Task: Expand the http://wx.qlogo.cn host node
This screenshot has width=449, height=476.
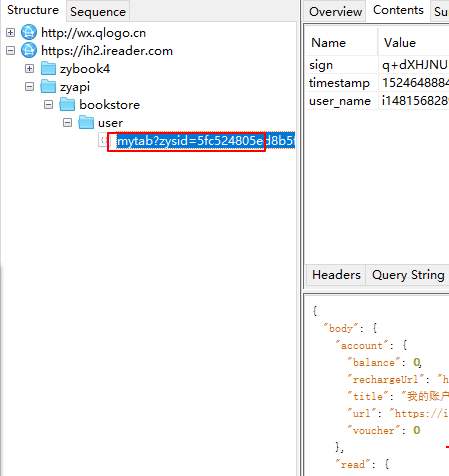Action: click(x=10, y=32)
